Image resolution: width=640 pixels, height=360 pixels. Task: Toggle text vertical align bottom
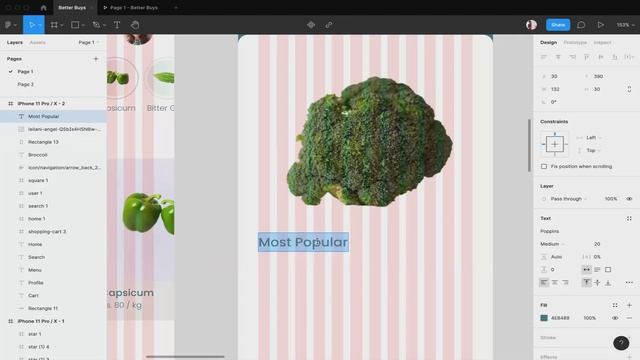[608, 282]
